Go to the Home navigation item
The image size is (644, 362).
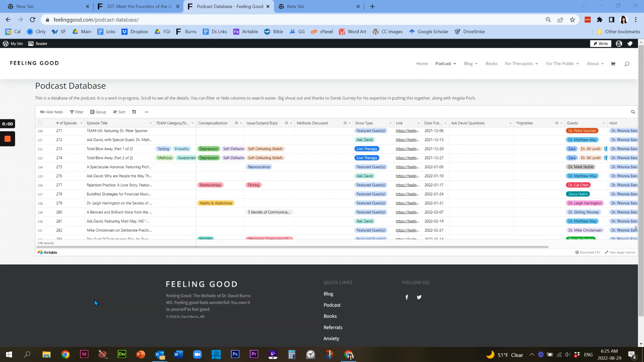tap(422, 64)
